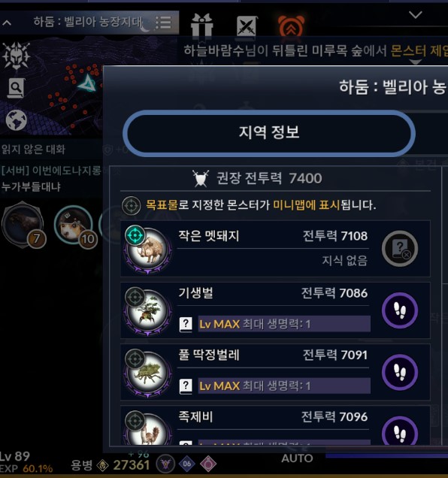Toggle target marker on 작은 멧돼지
448x478 pixels.
point(135,235)
